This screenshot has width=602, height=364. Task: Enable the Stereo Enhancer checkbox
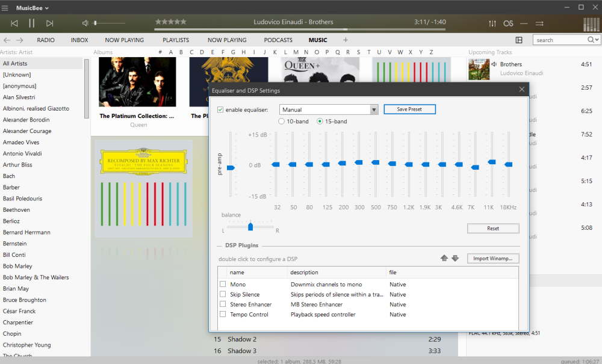223,304
